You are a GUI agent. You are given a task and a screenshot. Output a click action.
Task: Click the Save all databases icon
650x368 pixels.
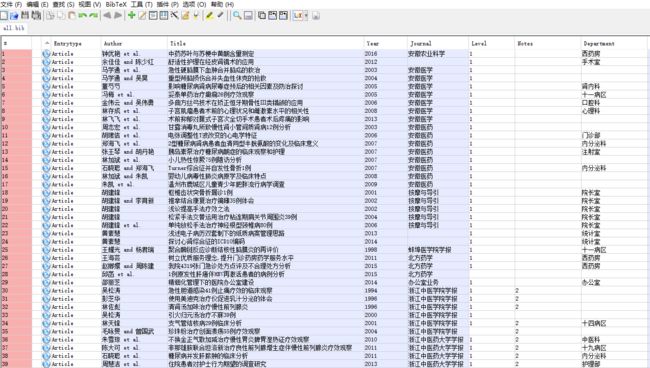[36, 16]
